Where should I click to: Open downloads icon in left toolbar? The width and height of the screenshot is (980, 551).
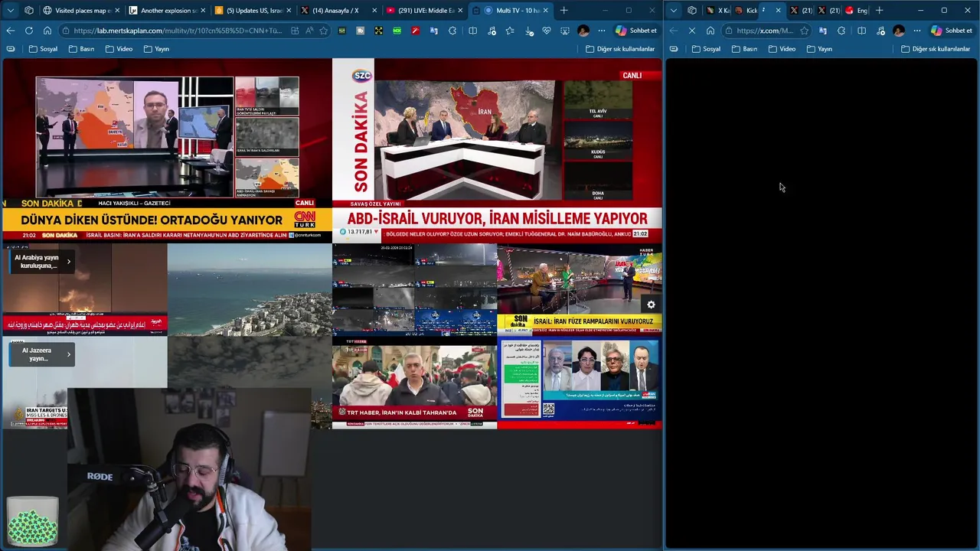(529, 31)
